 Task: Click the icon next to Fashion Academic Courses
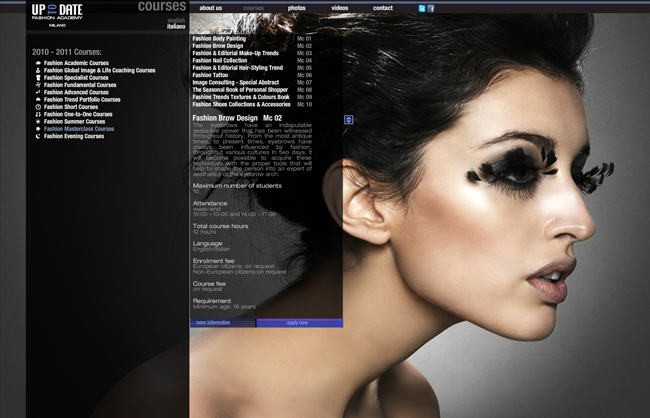(38, 63)
